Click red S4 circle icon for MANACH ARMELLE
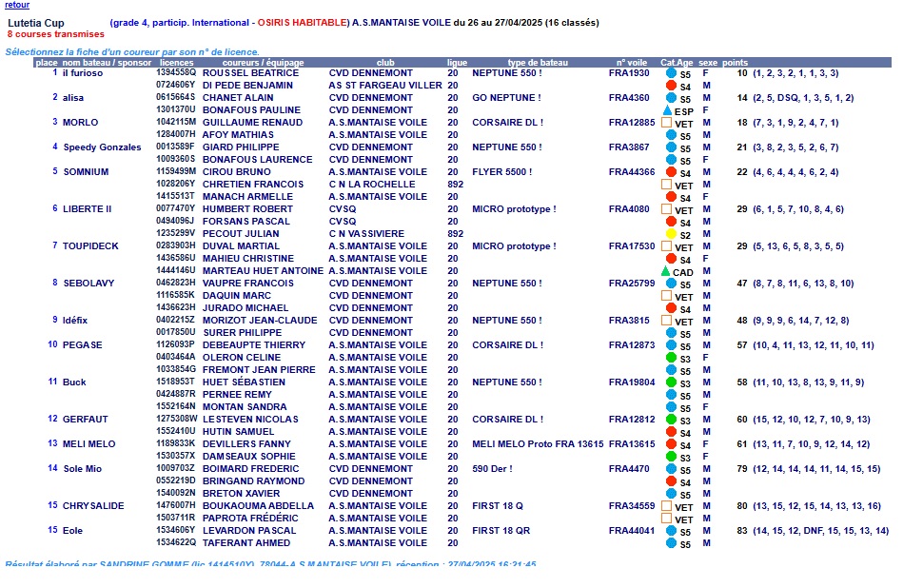 tap(671, 197)
